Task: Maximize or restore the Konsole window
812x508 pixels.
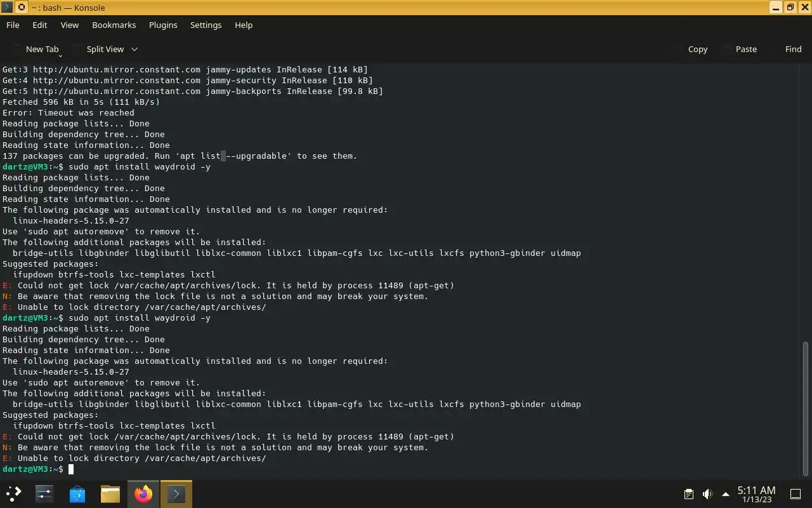Action: 790,8
